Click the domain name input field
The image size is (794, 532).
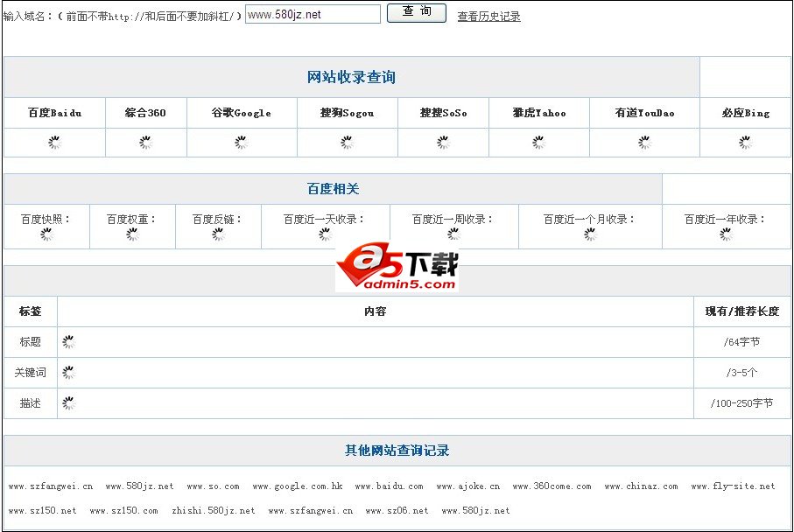pos(313,15)
